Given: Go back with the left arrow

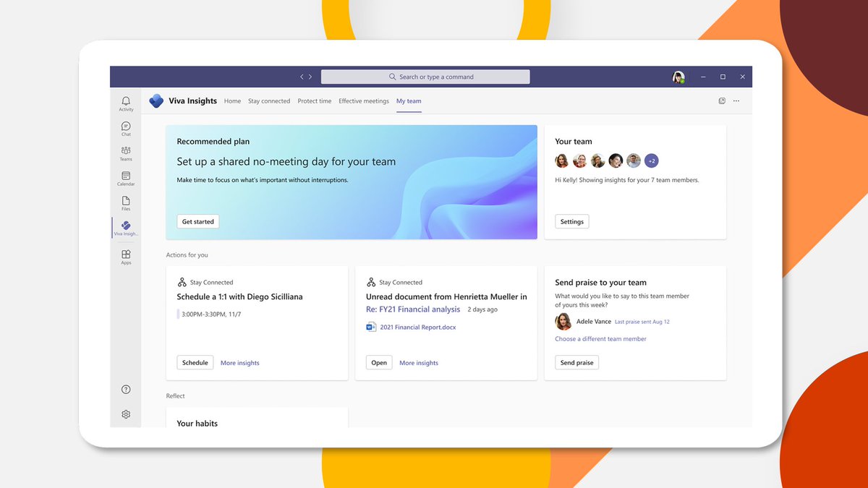Looking at the screenshot, I should 302,77.
